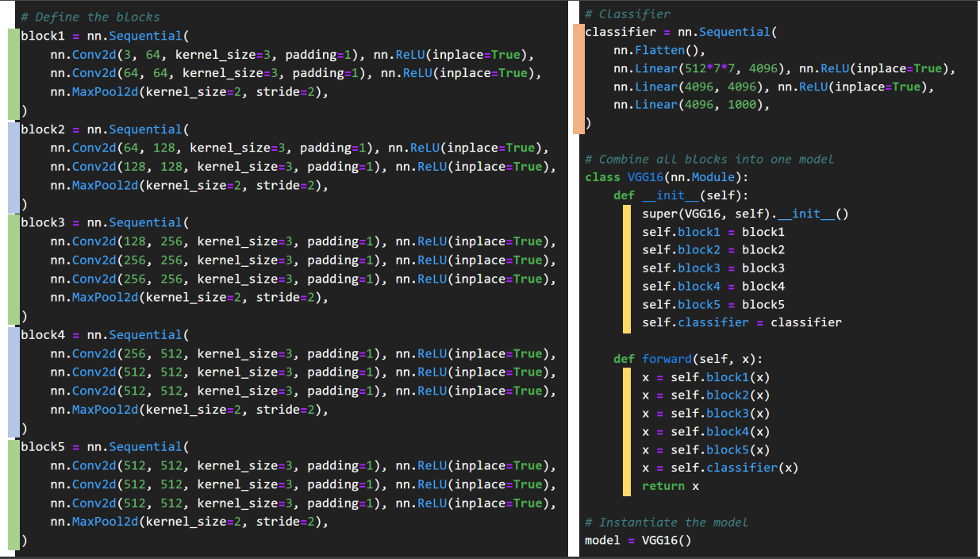Click the 'def __init__(self):' line

681,195
